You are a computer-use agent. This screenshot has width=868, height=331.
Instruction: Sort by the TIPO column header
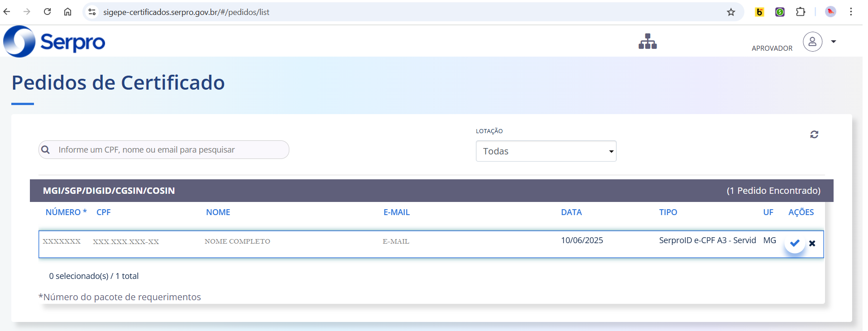[x=668, y=212]
